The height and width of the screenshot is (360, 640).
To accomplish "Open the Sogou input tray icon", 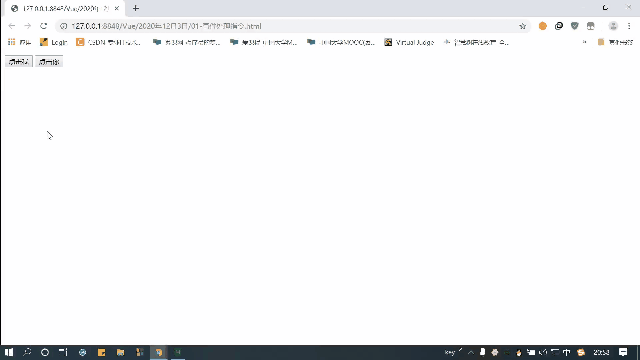I will click(581, 352).
